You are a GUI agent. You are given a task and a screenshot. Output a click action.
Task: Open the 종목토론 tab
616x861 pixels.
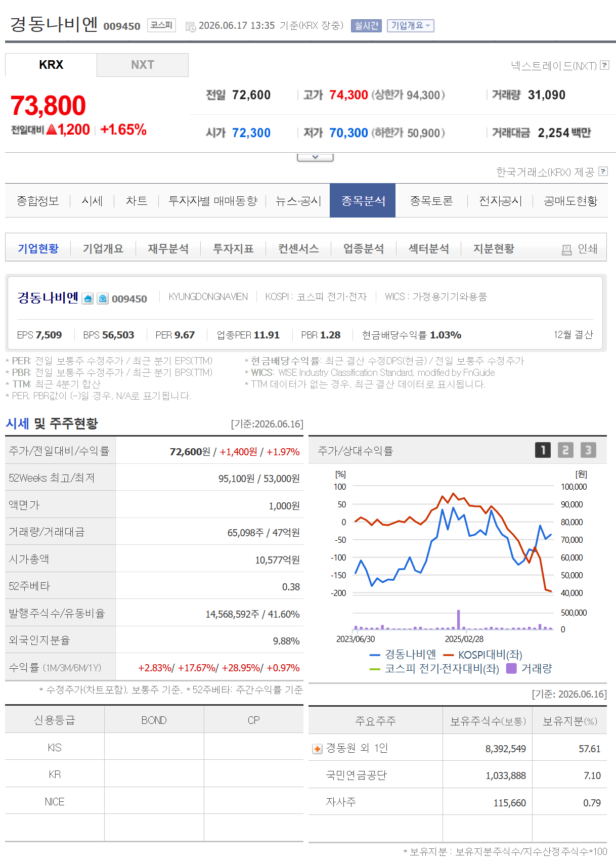pos(431,201)
